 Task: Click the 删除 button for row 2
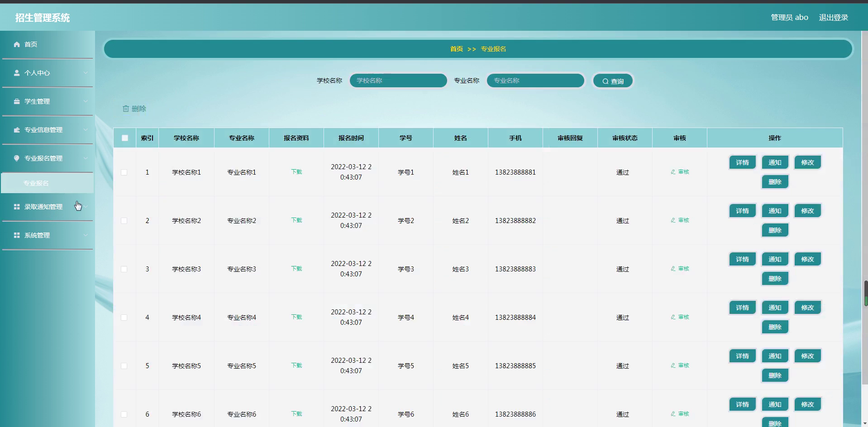point(775,230)
